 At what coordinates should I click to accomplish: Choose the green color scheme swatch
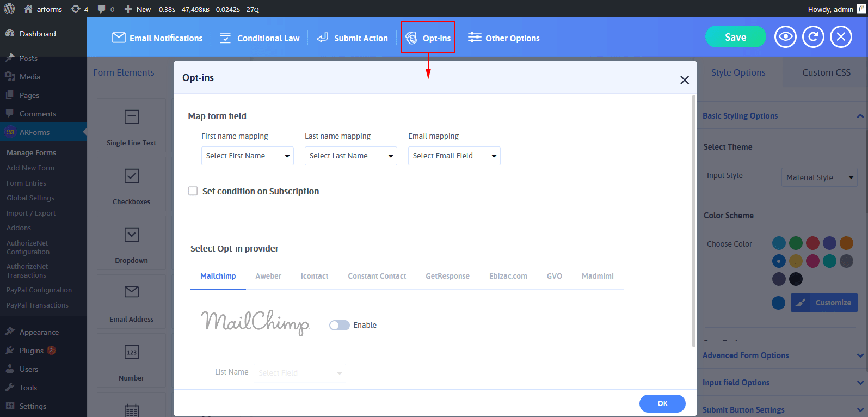tap(796, 243)
